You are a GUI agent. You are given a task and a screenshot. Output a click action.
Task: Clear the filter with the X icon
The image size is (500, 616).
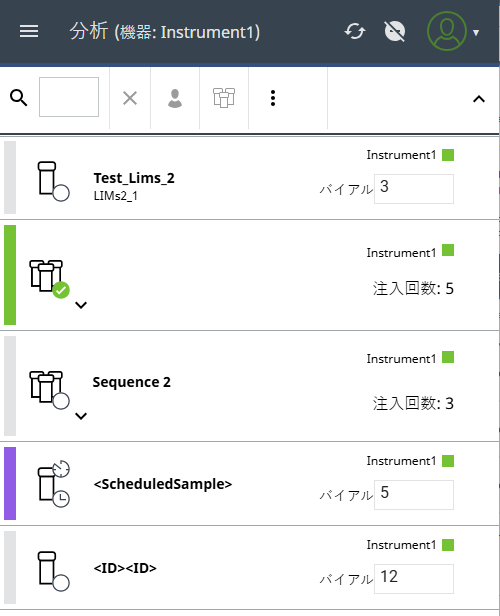tap(130, 98)
